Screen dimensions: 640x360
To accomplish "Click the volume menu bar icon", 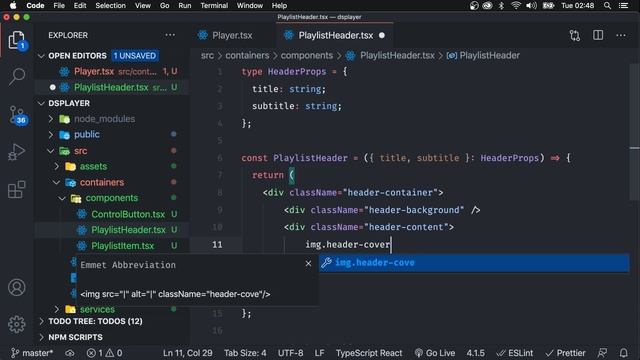I will pyautogui.click(x=531, y=6).
